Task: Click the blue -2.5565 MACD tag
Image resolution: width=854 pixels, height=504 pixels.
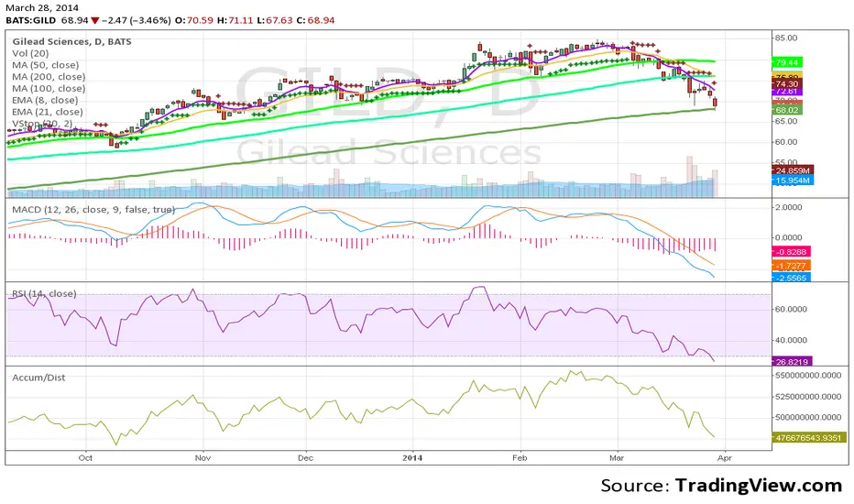Action: point(792,278)
